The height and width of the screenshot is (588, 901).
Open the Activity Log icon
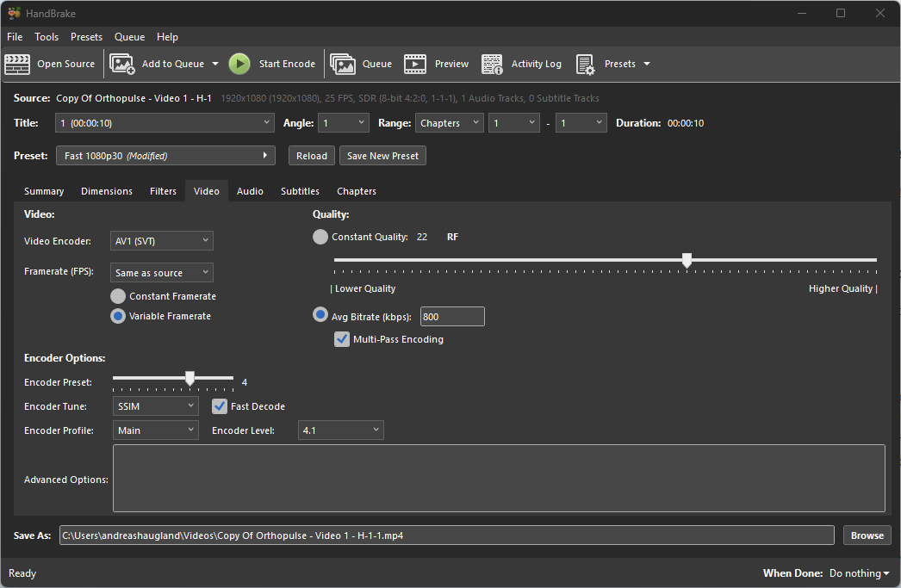(492, 64)
